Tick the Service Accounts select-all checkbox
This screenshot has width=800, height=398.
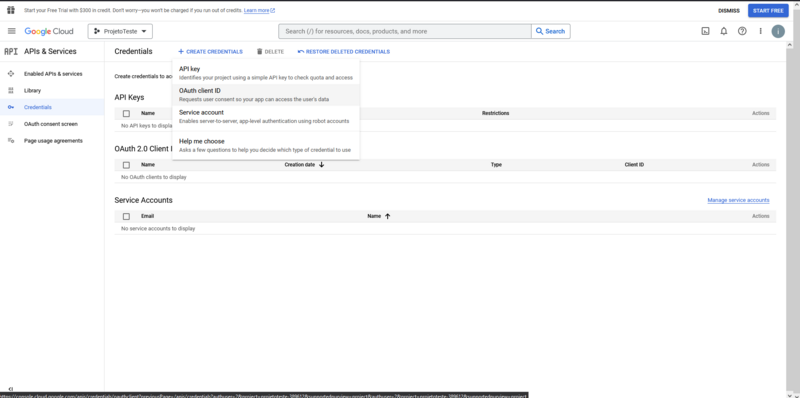tap(127, 216)
